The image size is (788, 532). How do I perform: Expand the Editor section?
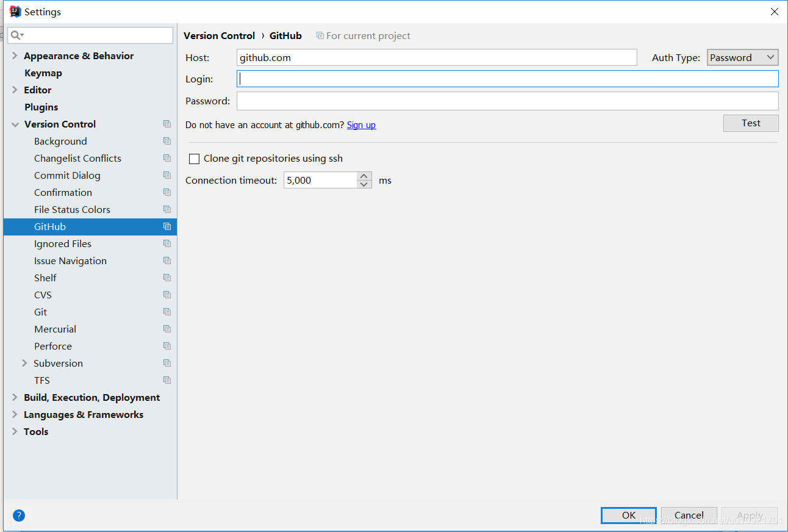point(15,90)
